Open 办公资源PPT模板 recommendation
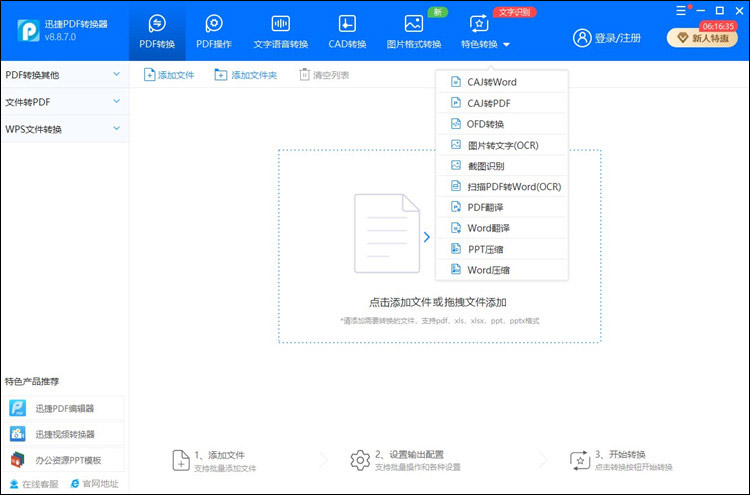 [x=65, y=460]
